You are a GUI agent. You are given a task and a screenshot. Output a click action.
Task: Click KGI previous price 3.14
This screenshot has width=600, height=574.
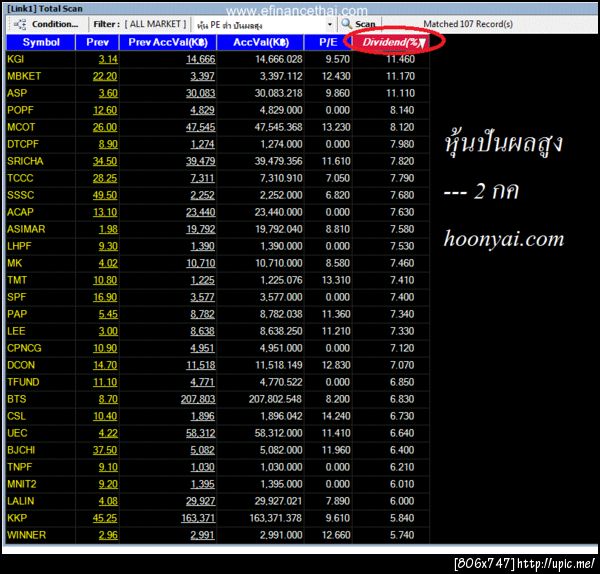pyautogui.click(x=108, y=59)
